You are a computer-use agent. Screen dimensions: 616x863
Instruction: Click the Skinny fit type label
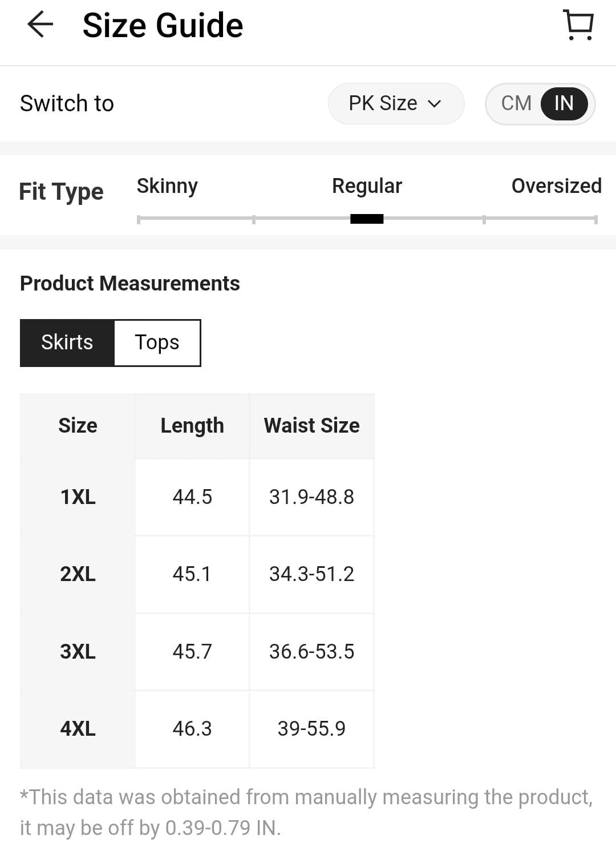click(x=167, y=186)
